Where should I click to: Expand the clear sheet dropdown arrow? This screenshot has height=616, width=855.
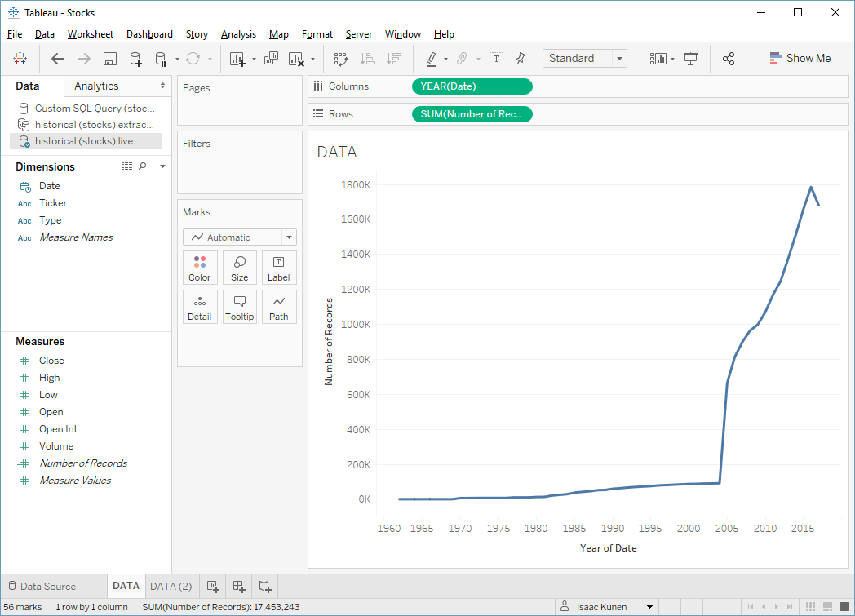coord(312,59)
